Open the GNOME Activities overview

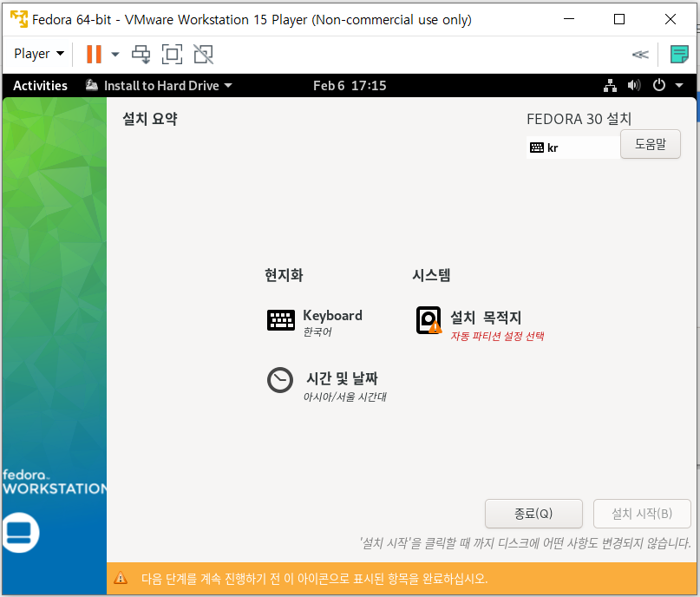coord(40,86)
